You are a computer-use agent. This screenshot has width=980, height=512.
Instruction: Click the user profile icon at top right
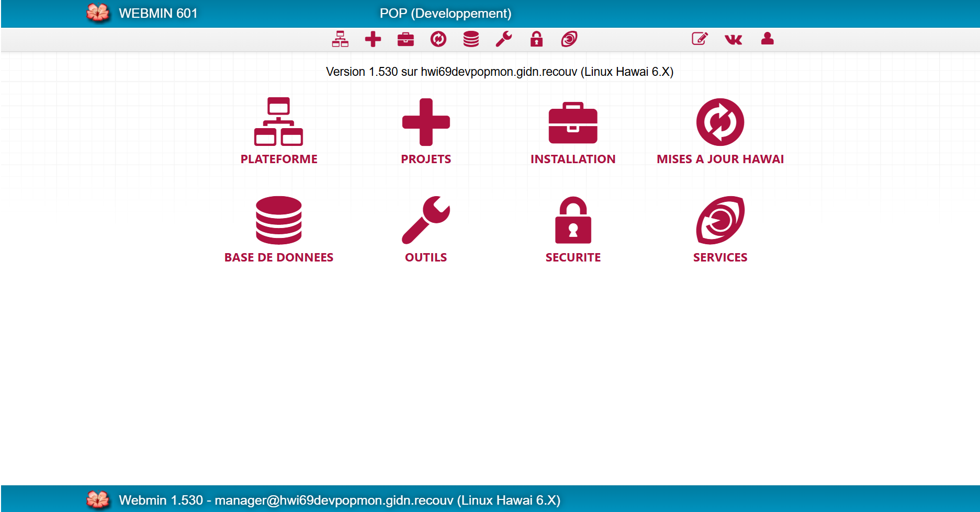(x=767, y=39)
